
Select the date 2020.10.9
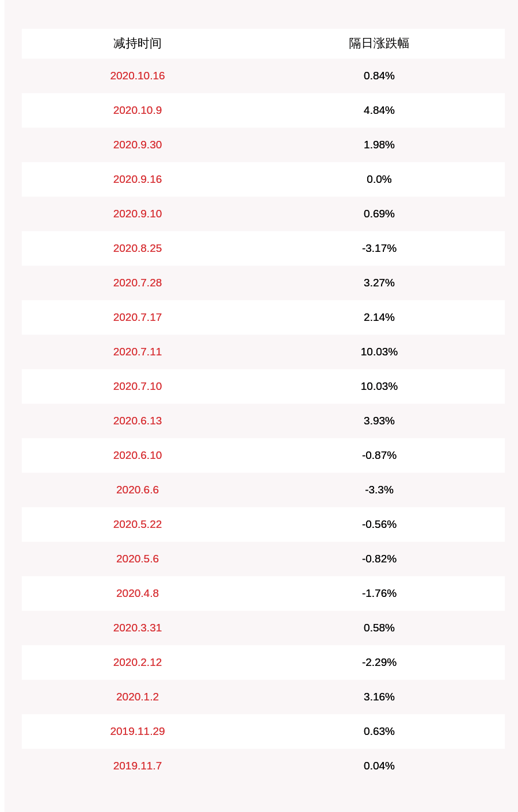coord(137,110)
